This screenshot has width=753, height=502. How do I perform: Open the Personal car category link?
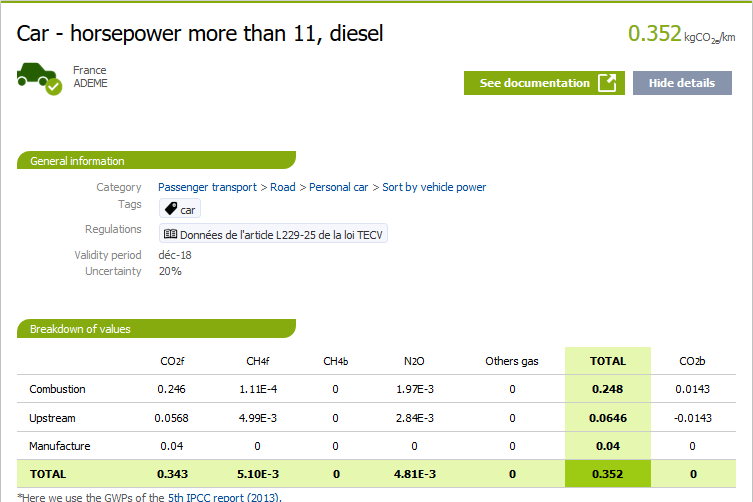point(339,187)
